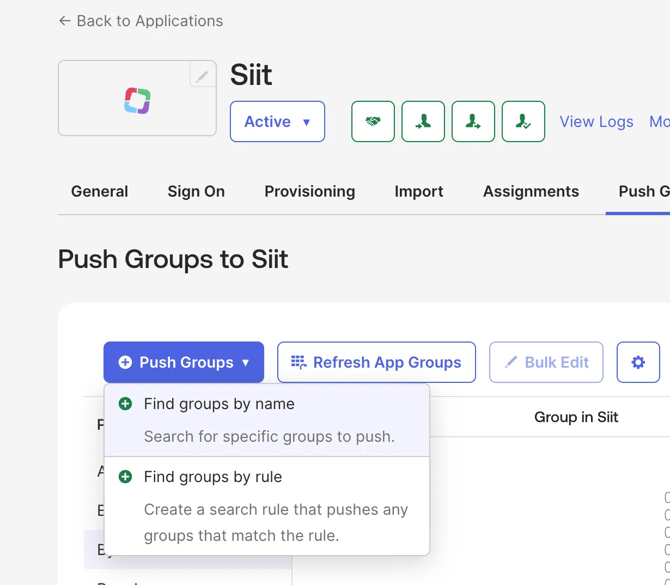This screenshot has height=585, width=670.
Task: Click the handshake icon button
Action: tap(373, 122)
